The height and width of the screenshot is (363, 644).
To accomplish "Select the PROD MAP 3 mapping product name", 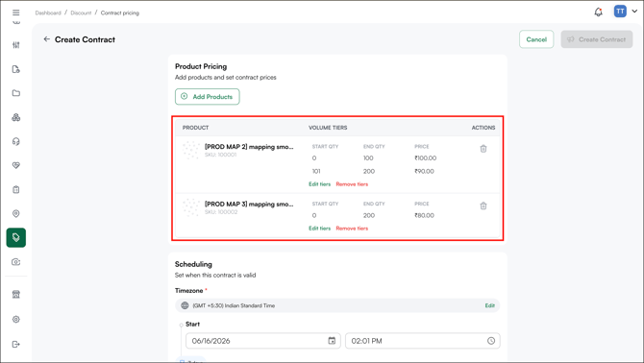I will coord(249,205).
